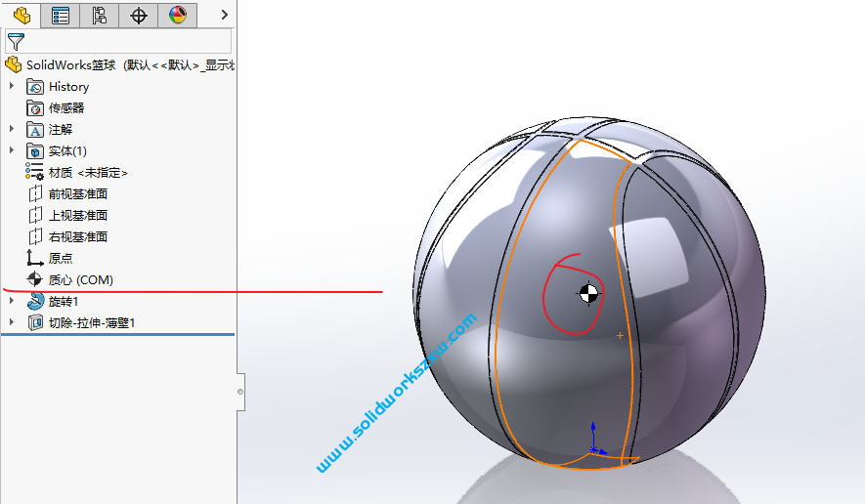The height and width of the screenshot is (504, 865).
Task: Click the blue origin triad on model
Action: tap(596, 441)
